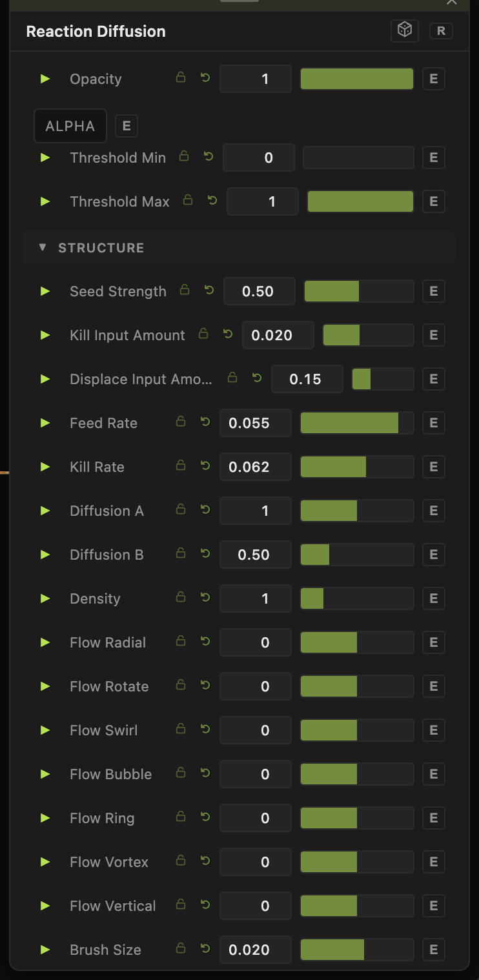Viewport: 479px width, 980px height.
Task: Click reset arrow for Kill Rate
Action: coord(205,466)
